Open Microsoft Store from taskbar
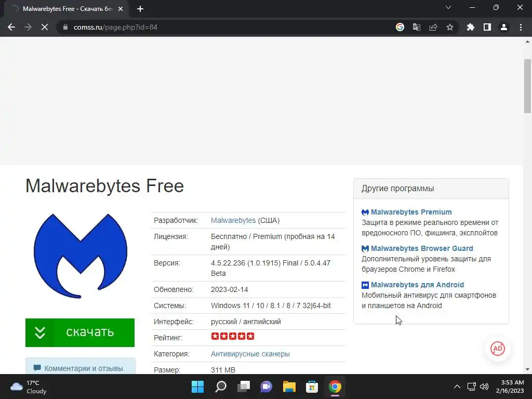Image resolution: width=532 pixels, height=399 pixels. point(312,387)
